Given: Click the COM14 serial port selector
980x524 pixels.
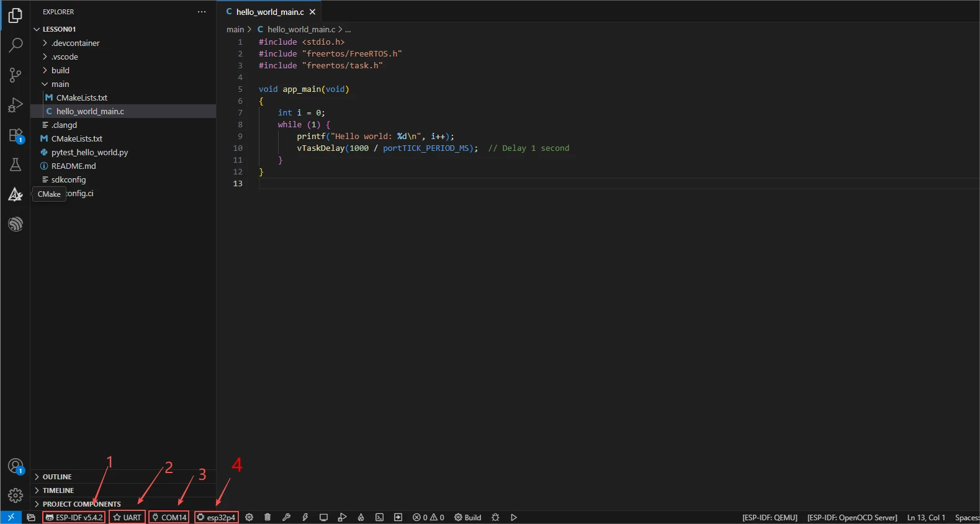Looking at the screenshot, I should pyautogui.click(x=169, y=517).
